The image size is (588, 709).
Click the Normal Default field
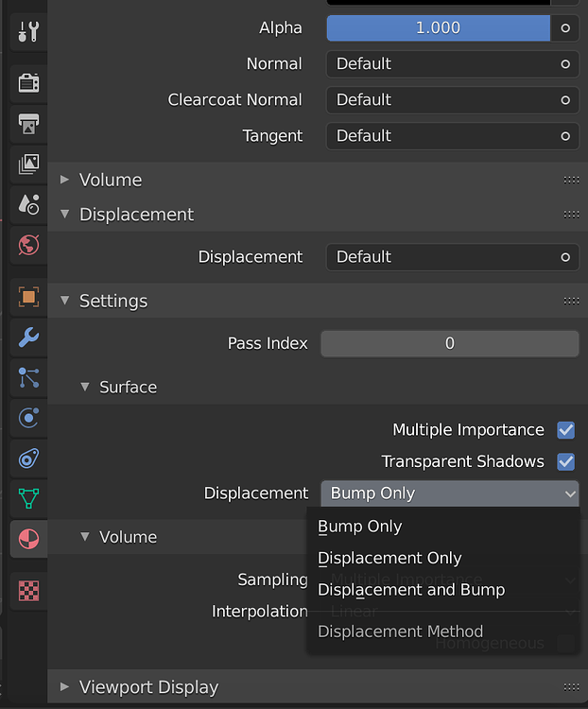pos(452,64)
